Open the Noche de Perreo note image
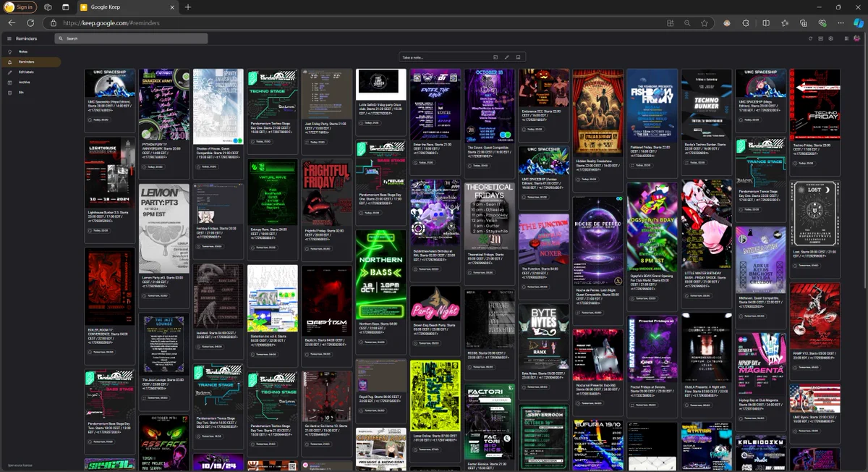Viewport: 868px width, 472px height. (x=598, y=241)
